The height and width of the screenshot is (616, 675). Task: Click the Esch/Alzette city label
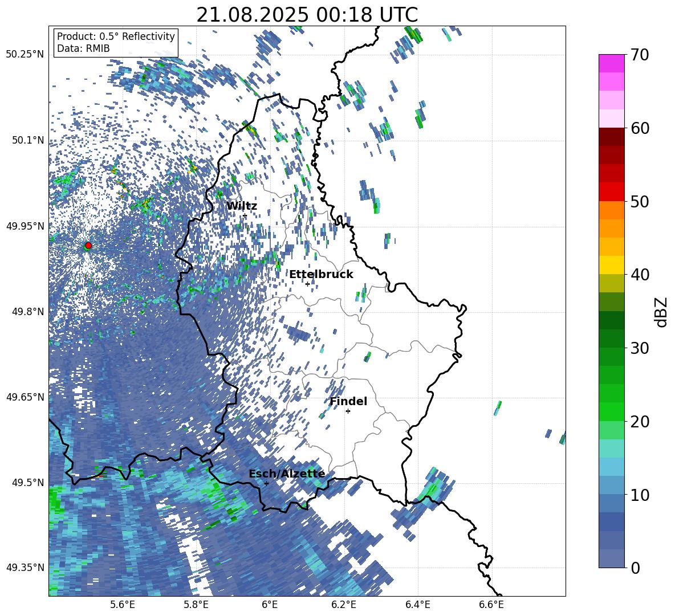tap(287, 474)
